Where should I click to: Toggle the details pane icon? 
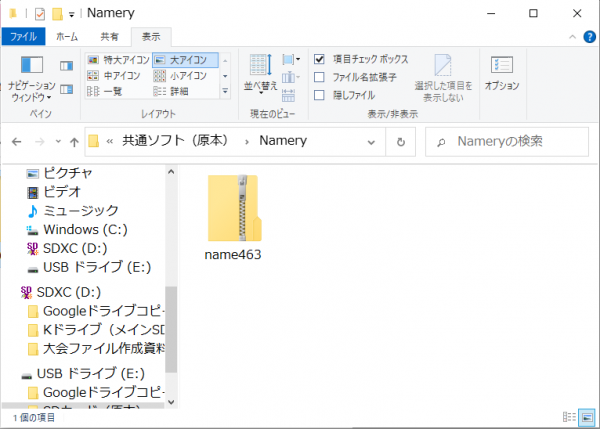pyautogui.click(x=67, y=90)
